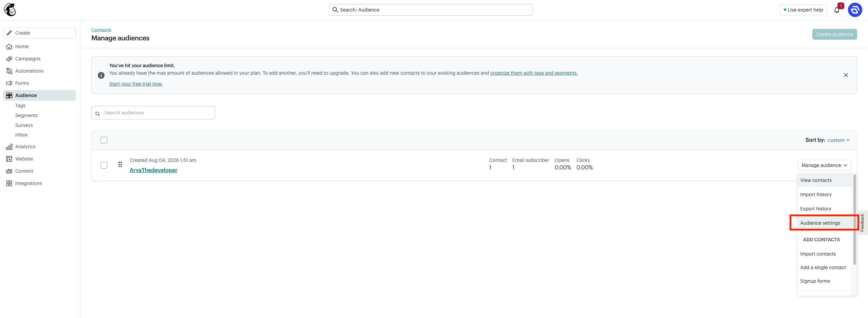Choose Export history in the dropdown
The height and width of the screenshot is (318, 868).
click(825, 209)
